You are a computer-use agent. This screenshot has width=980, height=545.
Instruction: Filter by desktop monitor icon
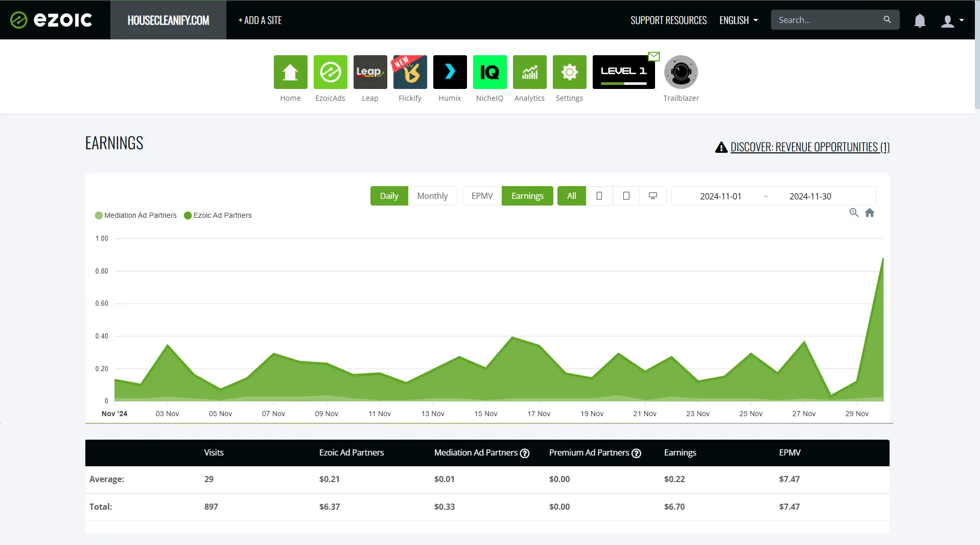tap(652, 196)
